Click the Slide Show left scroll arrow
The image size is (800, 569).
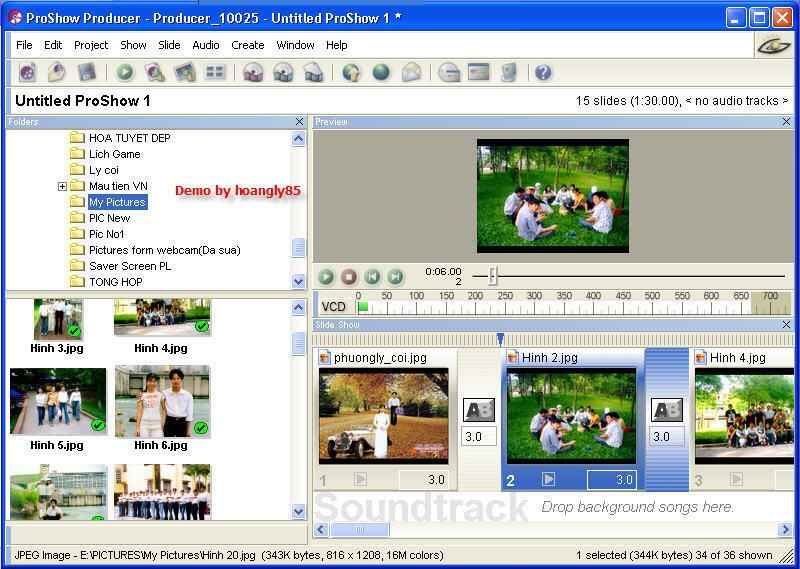(x=320, y=530)
